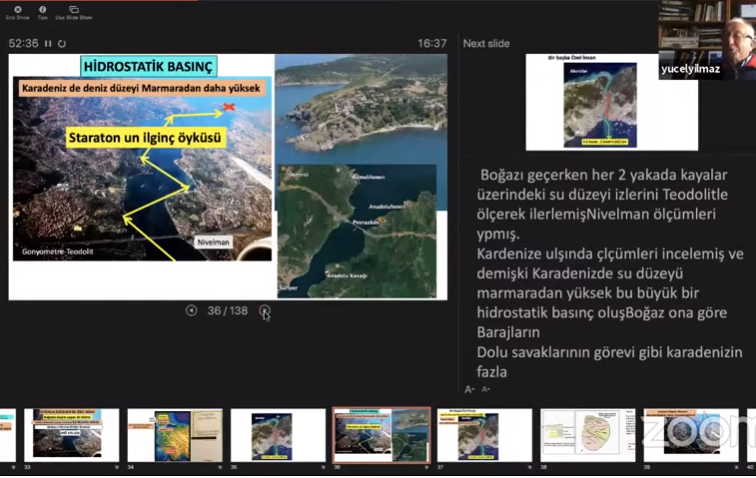Jump to slide 37 in the filmstrip
Viewport: 756px width, 478px height.
[485, 435]
